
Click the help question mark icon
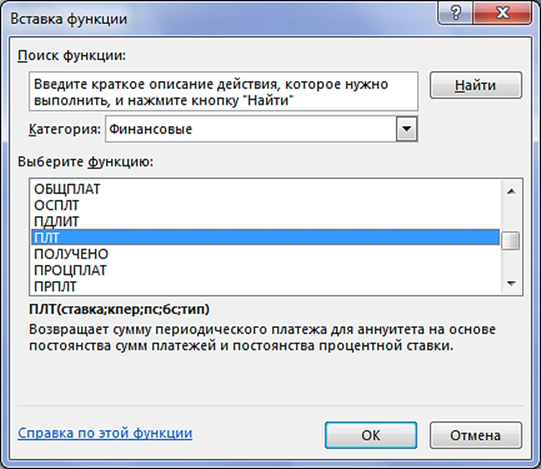click(x=455, y=13)
